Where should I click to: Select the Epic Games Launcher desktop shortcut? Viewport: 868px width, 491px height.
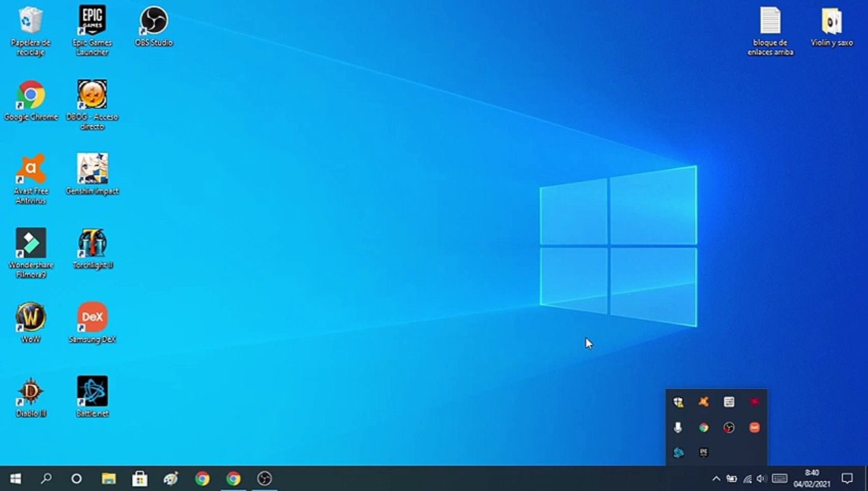click(x=92, y=31)
